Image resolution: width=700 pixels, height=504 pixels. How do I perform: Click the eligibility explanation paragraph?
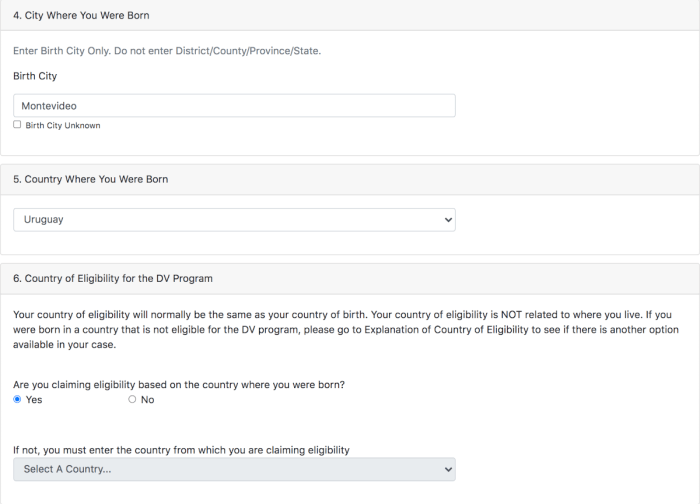click(346, 329)
